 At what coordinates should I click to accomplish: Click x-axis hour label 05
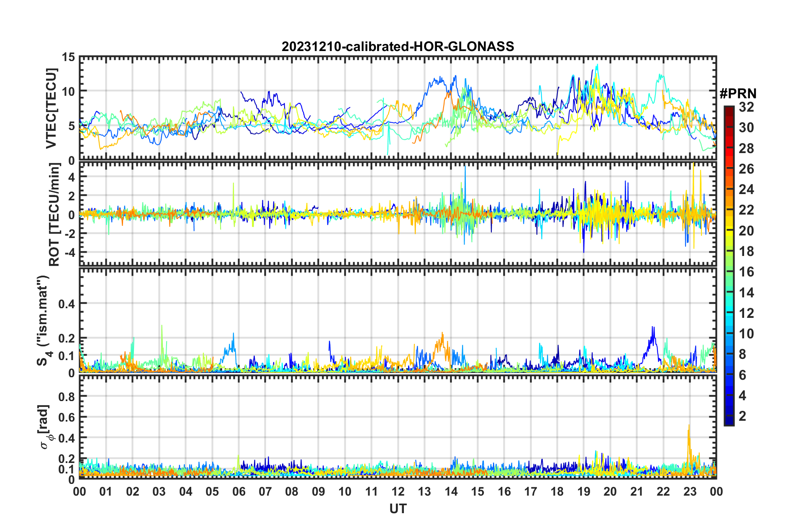[212, 492]
